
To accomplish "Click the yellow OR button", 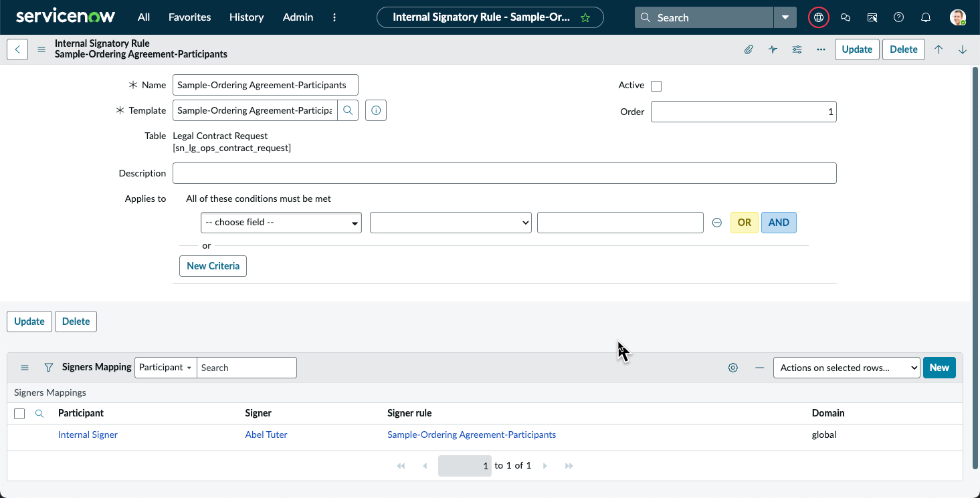I will [745, 223].
